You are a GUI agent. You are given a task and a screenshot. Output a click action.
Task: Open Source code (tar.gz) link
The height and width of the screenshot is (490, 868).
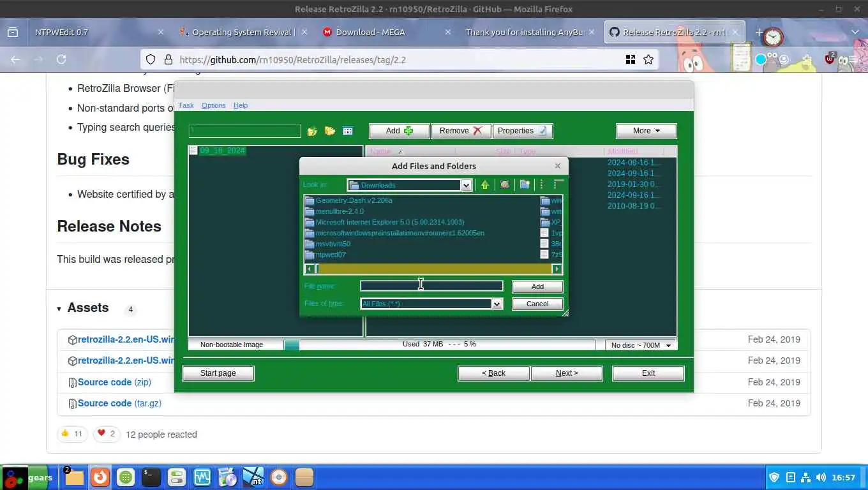(x=119, y=403)
